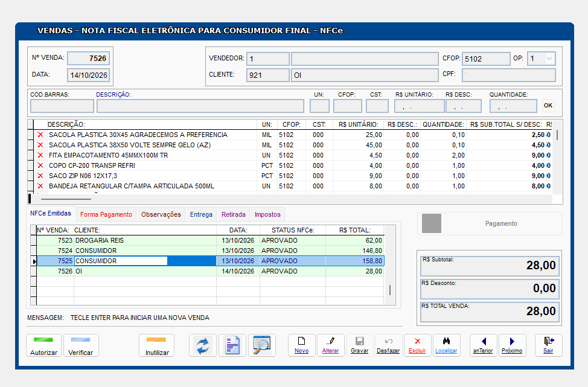Click the items grid horizontal scrollbar
This screenshot has width=588, height=387.
tap(66, 199)
